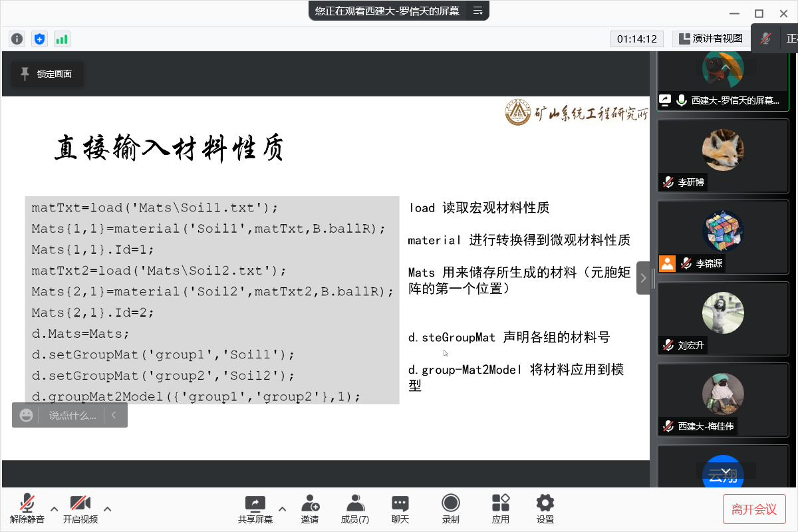Unmute the microphone (解除静音)

click(x=27, y=509)
